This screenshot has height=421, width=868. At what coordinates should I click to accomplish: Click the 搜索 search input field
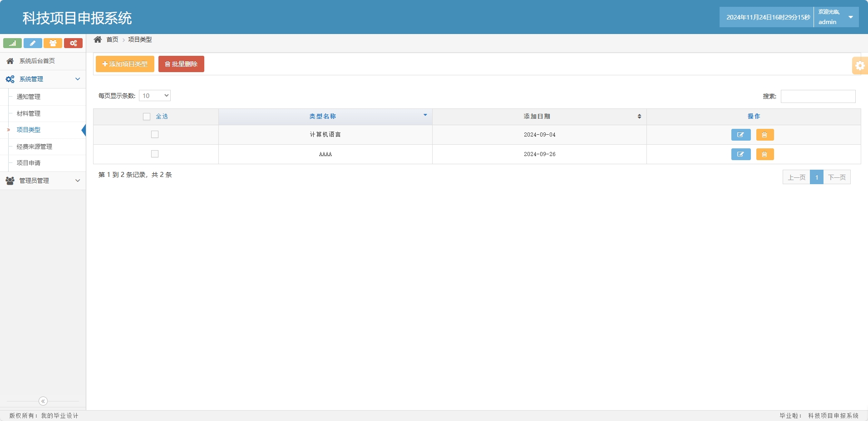click(818, 96)
